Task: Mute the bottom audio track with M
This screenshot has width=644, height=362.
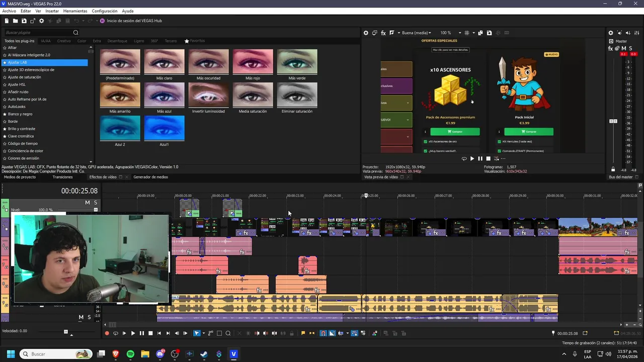Action: click(80, 317)
